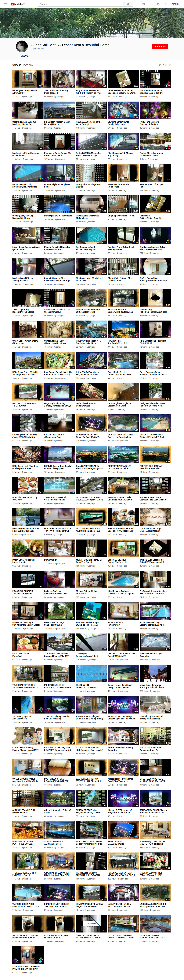The image size is (184, 980).
Task: Open title 'Sheer Elegance. Luxe 4Br Modern'
Action: click(x=24, y=123)
